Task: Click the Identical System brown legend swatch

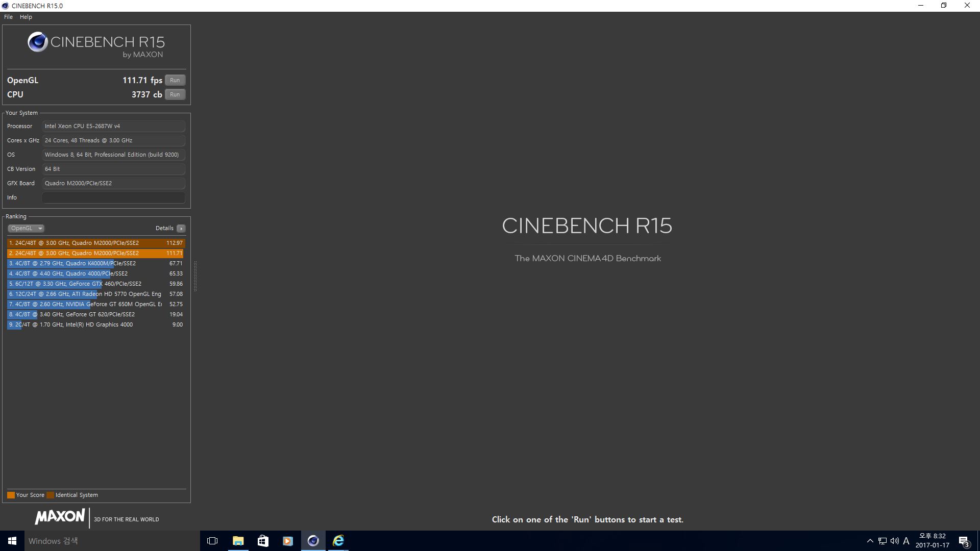Action: click(x=50, y=495)
